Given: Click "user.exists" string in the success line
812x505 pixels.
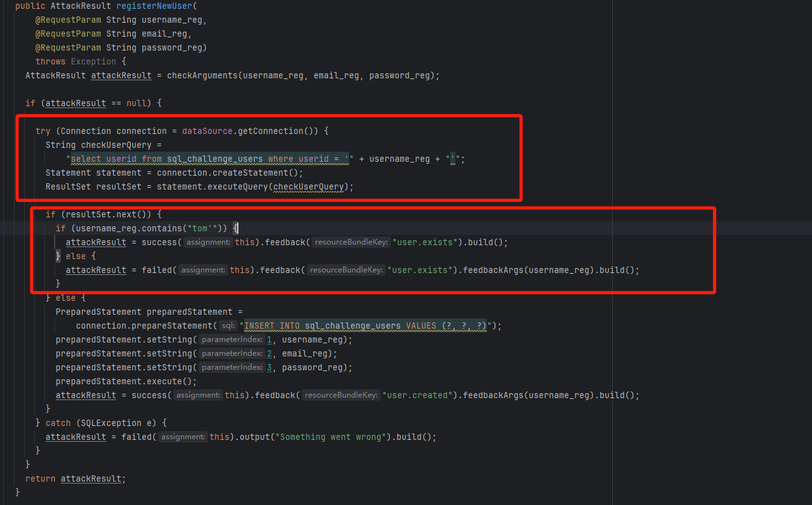Looking at the screenshot, I should (x=425, y=242).
